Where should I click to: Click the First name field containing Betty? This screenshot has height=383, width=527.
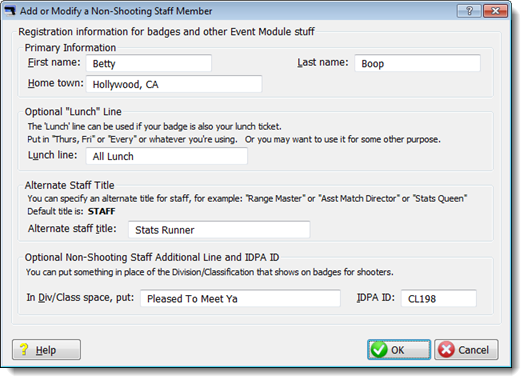[x=149, y=63]
